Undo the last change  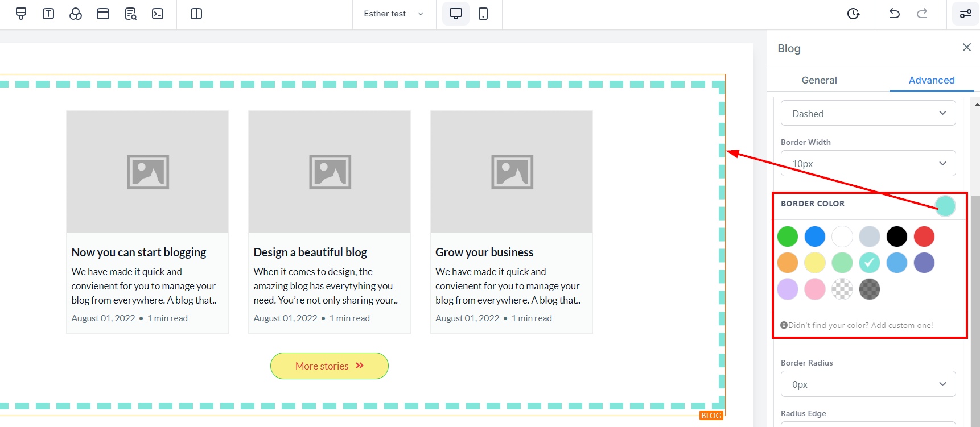pyautogui.click(x=895, y=14)
